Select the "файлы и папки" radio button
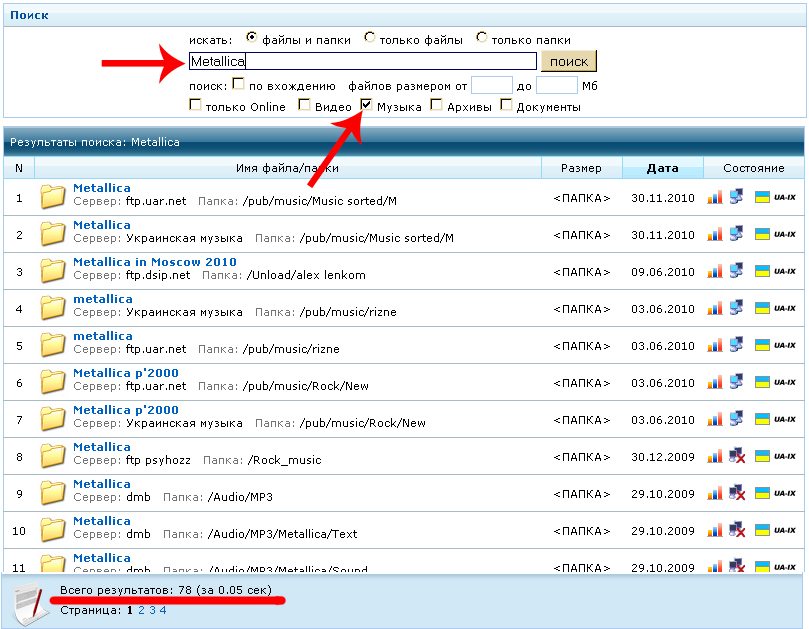This screenshot has width=809, height=629. click(251, 38)
